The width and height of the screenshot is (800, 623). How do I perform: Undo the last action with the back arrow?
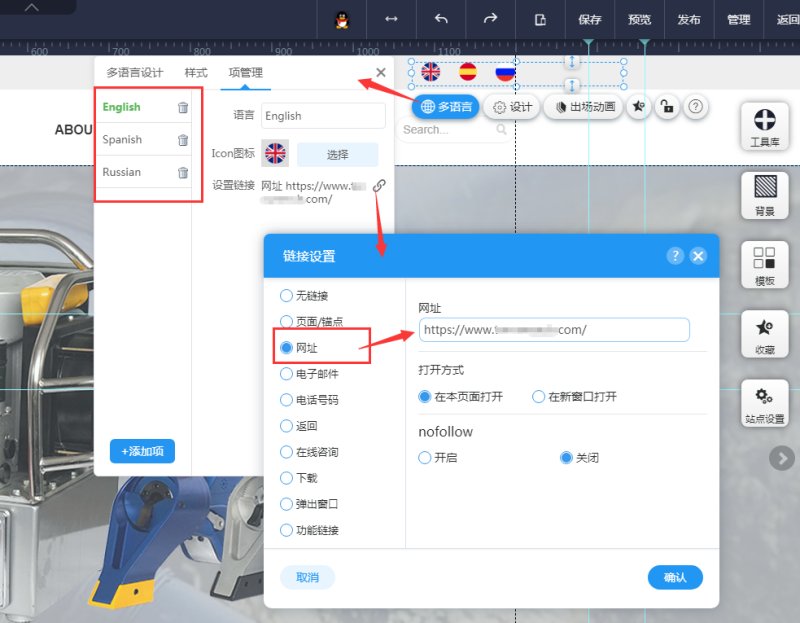441,19
